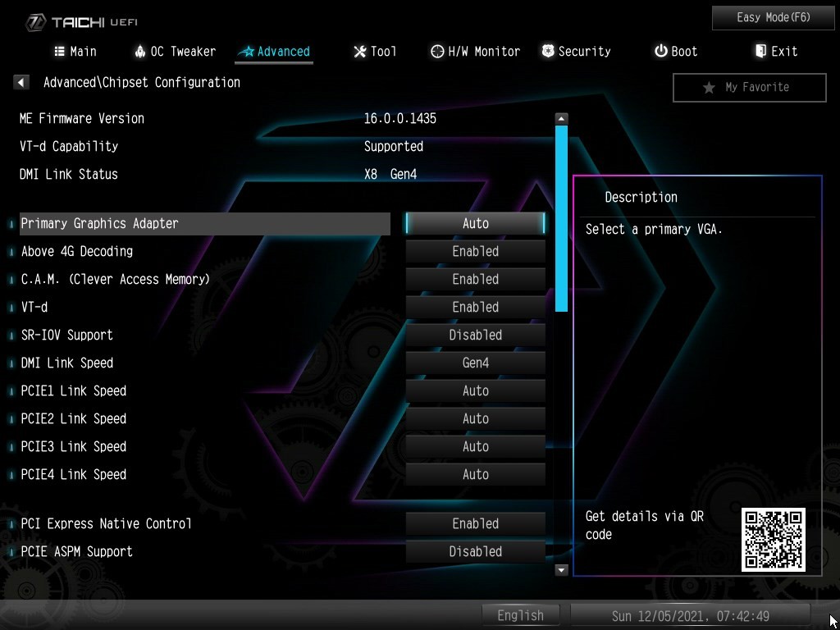Select the Above 4G Decoding label

tap(76, 251)
